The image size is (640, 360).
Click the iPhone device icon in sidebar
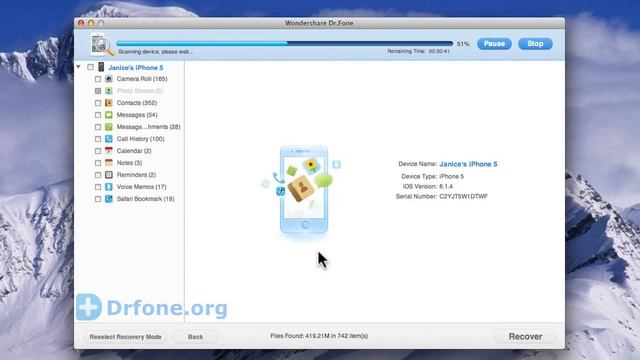(101, 67)
